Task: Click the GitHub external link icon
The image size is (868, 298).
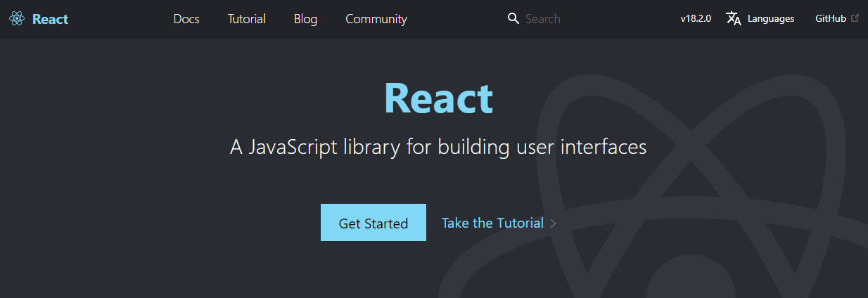Action: [x=855, y=18]
